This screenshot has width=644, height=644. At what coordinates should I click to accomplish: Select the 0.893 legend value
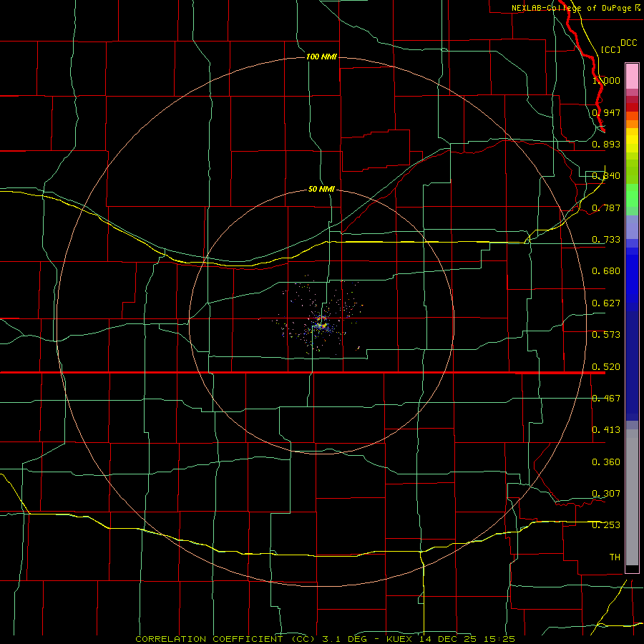coord(606,144)
